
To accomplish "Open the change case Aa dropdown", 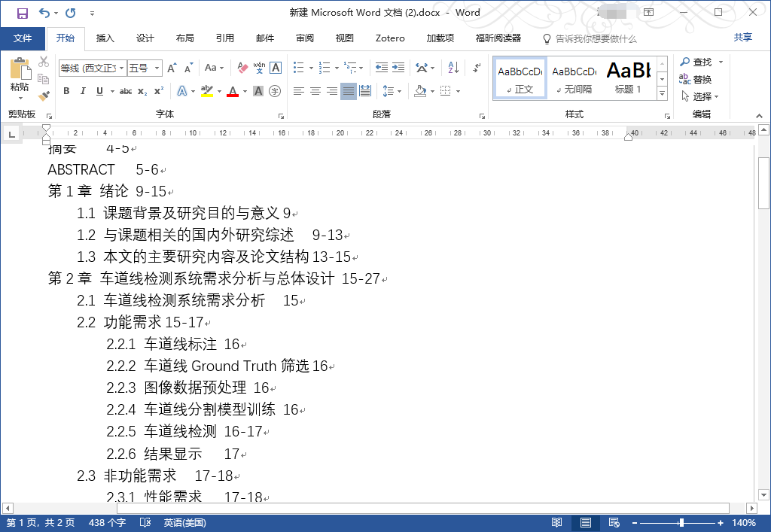I will coord(215,68).
